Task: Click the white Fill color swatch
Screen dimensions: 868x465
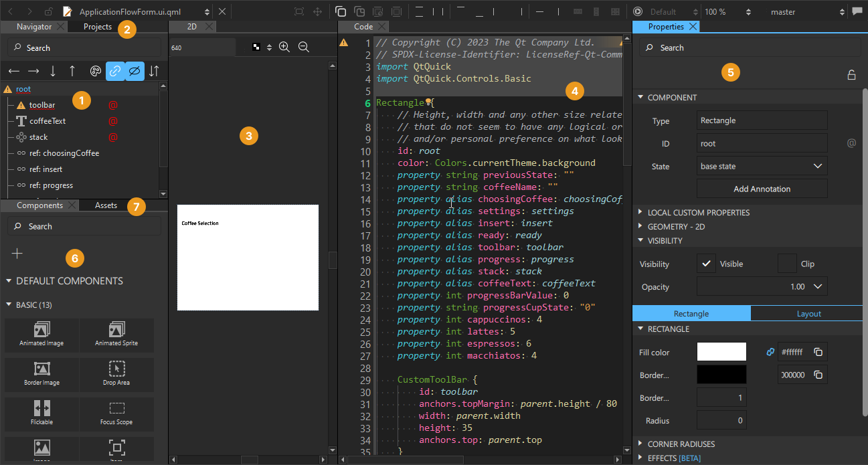Action: click(x=721, y=352)
